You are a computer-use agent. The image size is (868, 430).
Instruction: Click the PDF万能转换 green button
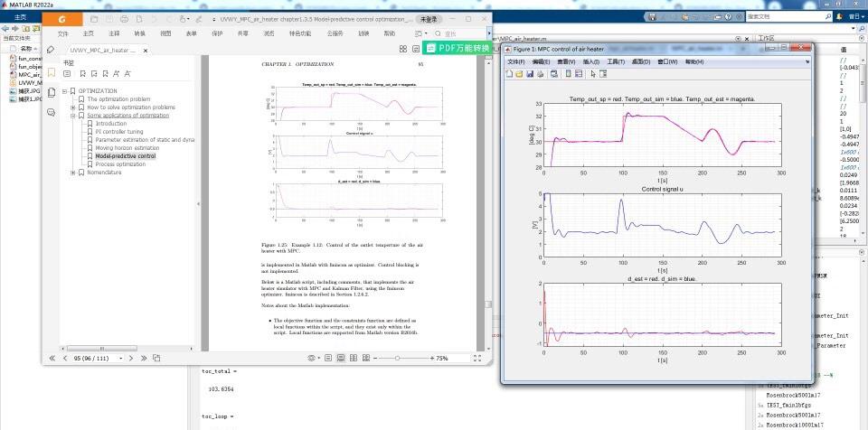coord(458,49)
